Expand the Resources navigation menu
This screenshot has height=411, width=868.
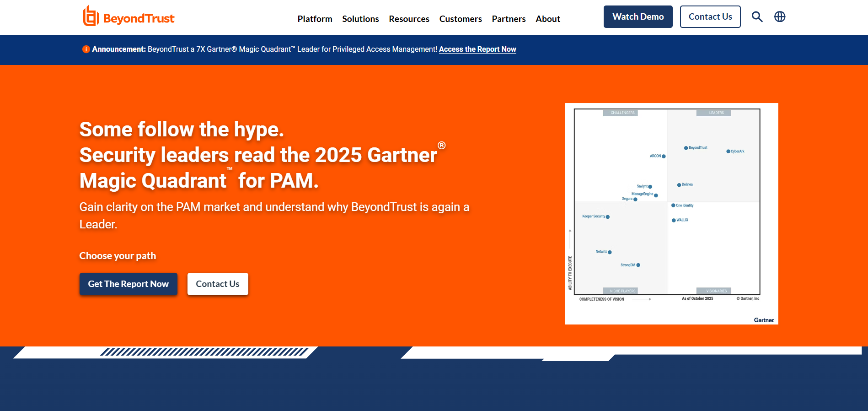[x=409, y=19]
